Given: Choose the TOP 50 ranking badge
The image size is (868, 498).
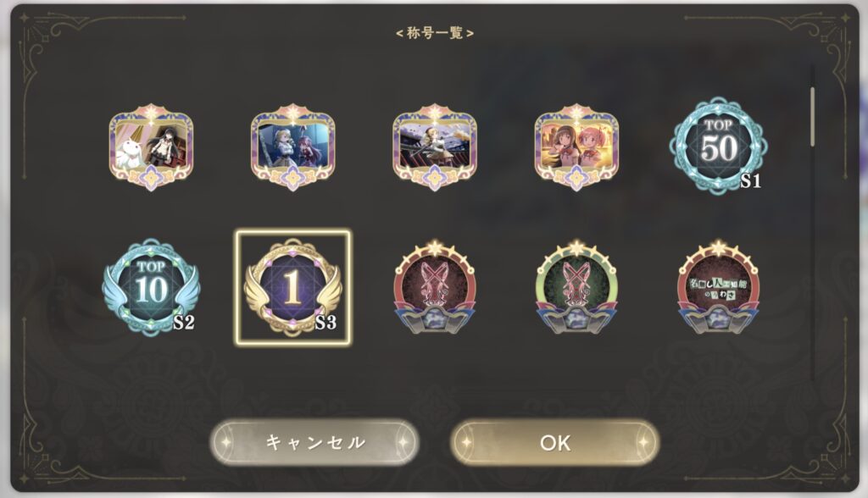Looking at the screenshot, I should (718, 146).
